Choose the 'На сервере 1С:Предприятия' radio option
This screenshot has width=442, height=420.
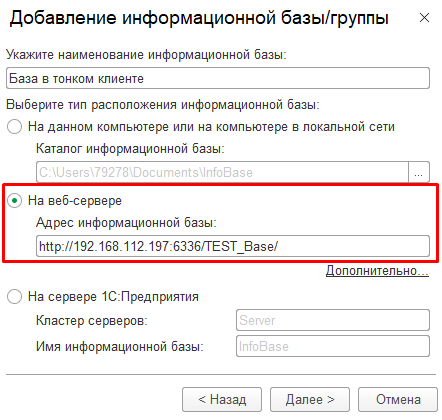[x=15, y=296]
